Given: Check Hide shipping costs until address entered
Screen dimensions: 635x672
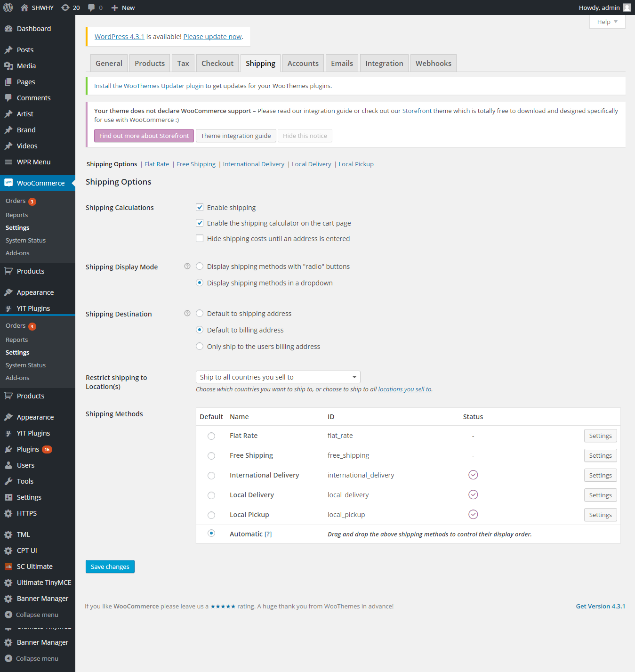Looking at the screenshot, I should (200, 238).
